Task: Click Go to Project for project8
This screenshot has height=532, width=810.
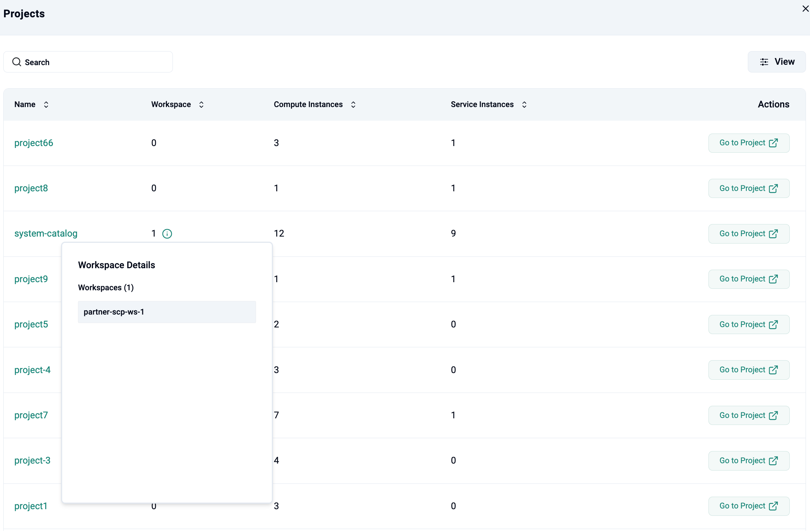Action: pos(749,188)
